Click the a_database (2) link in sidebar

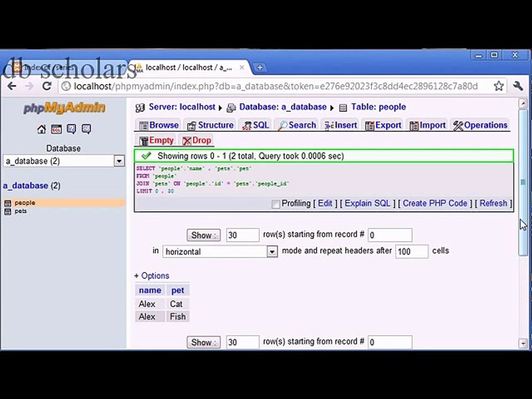[32, 186]
